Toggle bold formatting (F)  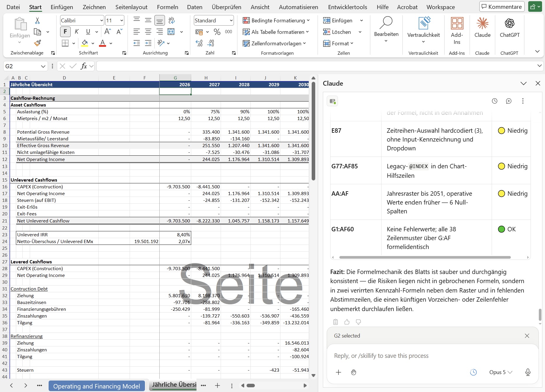65,32
